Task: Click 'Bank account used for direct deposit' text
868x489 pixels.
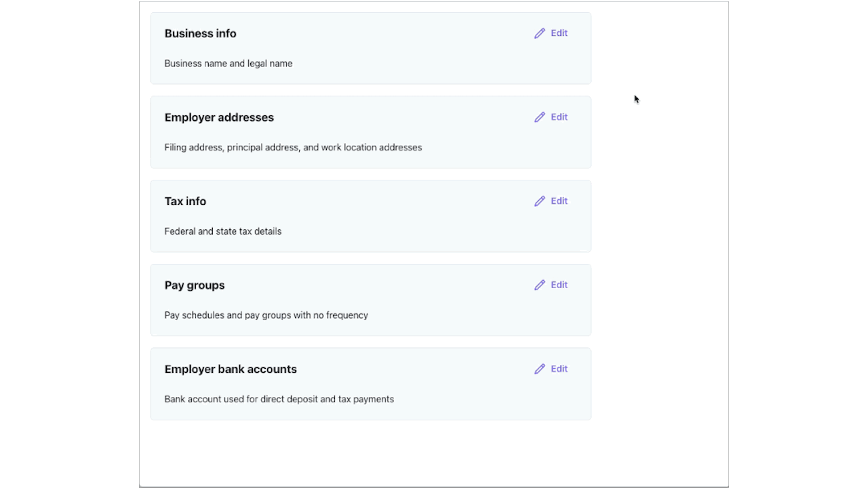Action: (279, 399)
